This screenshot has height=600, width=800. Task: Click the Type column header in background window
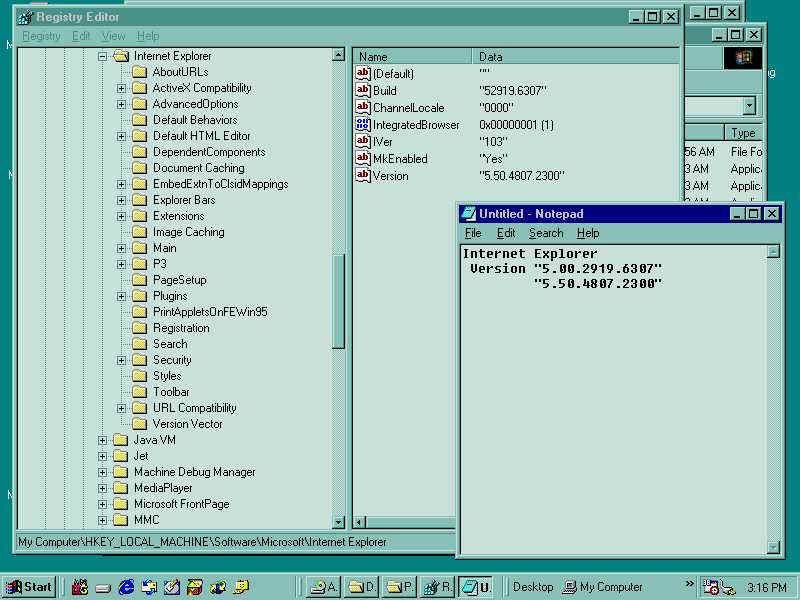743,133
